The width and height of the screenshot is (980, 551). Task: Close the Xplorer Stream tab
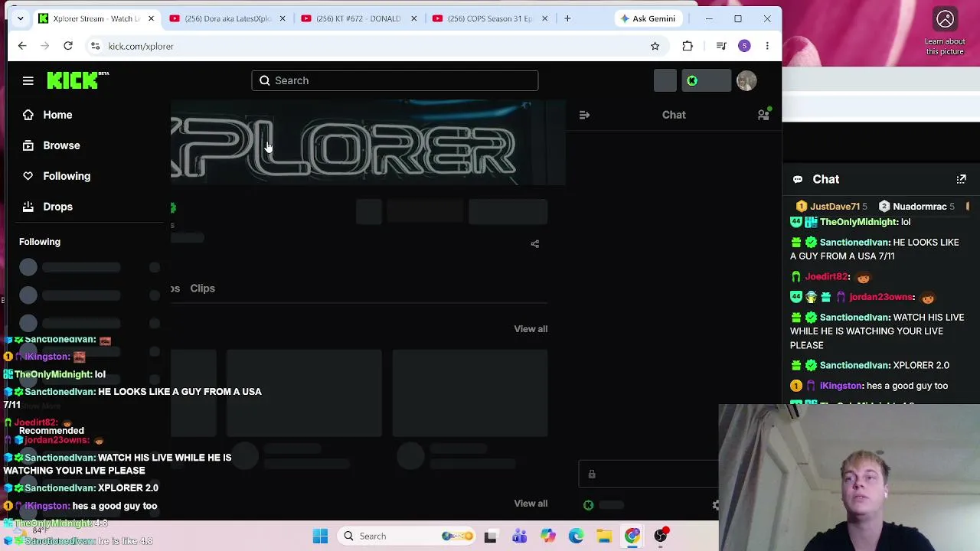tap(151, 18)
